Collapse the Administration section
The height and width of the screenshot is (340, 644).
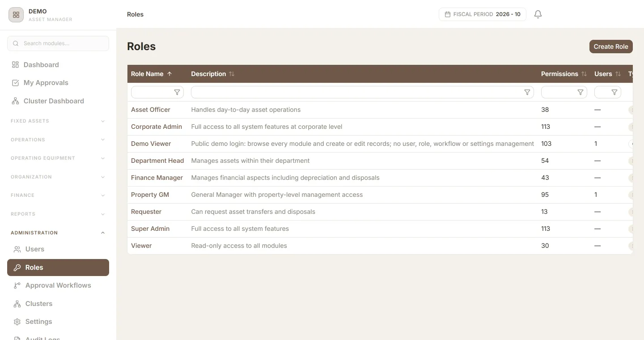[58, 233]
